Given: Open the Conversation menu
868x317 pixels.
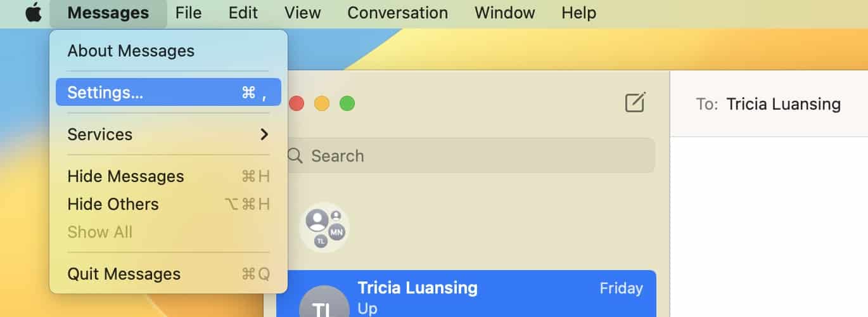Looking at the screenshot, I should click(397, 13).
